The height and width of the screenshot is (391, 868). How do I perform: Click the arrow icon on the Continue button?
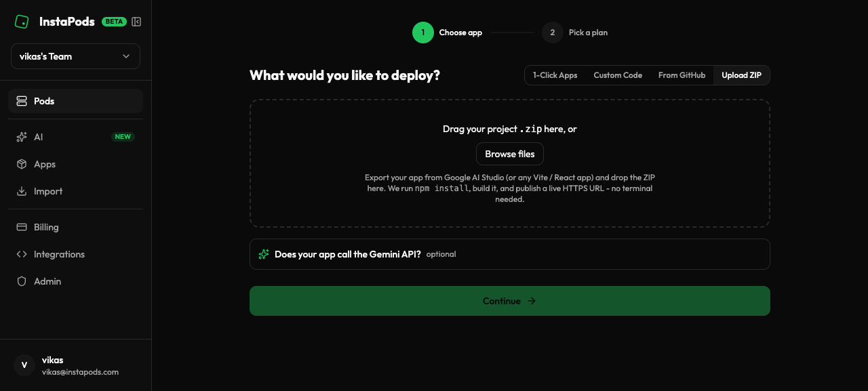532,301
